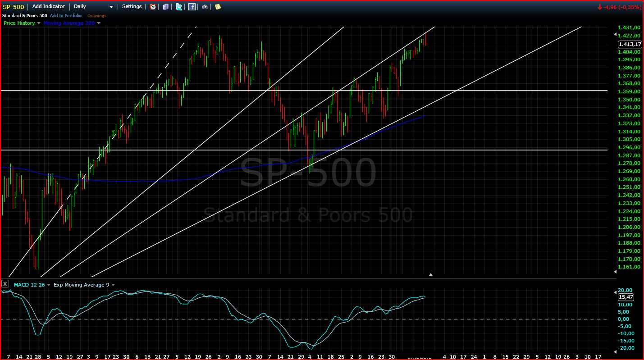Expand the Moving Average 200 options arrow
The width and height of the screenshot is (644, 360).
pos(99,23)
